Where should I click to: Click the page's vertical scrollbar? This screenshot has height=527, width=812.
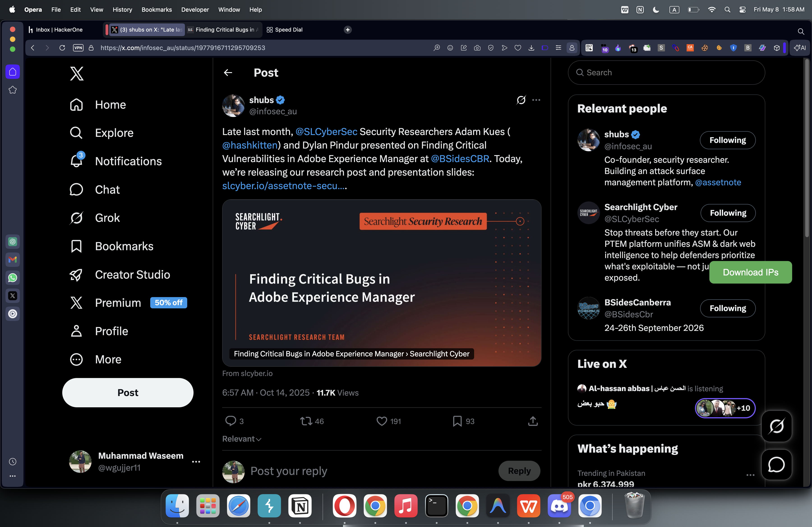point(807,148)
